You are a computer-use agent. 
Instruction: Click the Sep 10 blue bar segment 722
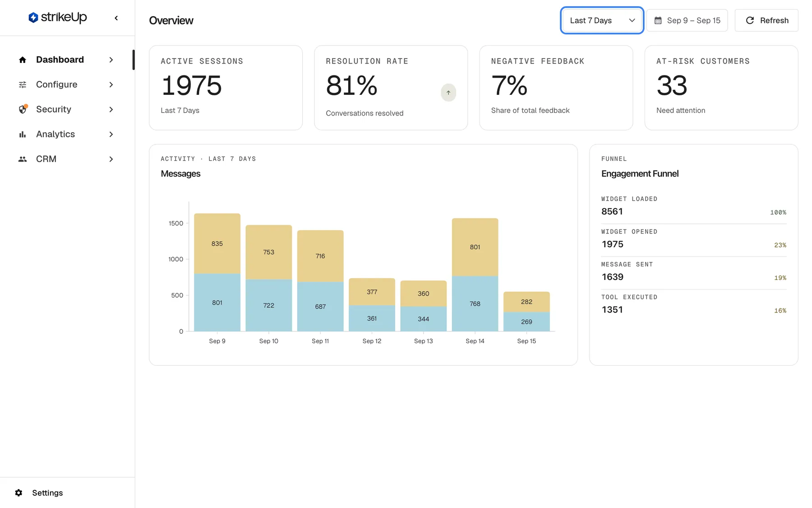point(269,305)
